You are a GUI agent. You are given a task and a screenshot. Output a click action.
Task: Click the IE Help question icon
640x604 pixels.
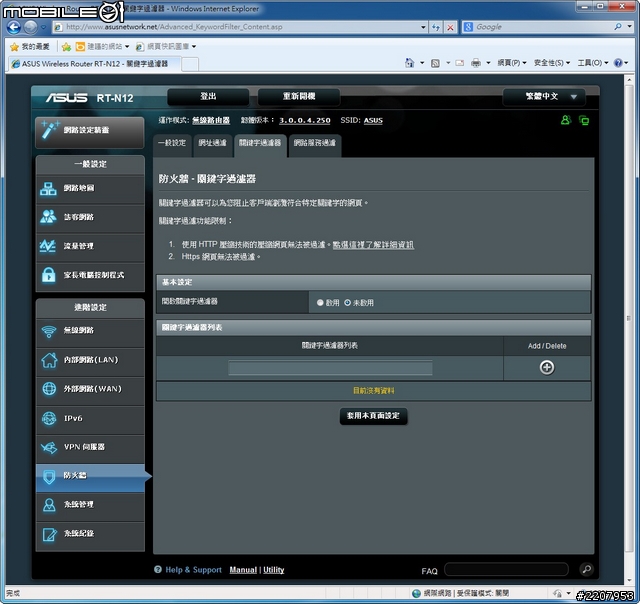(x=618, y=63)
